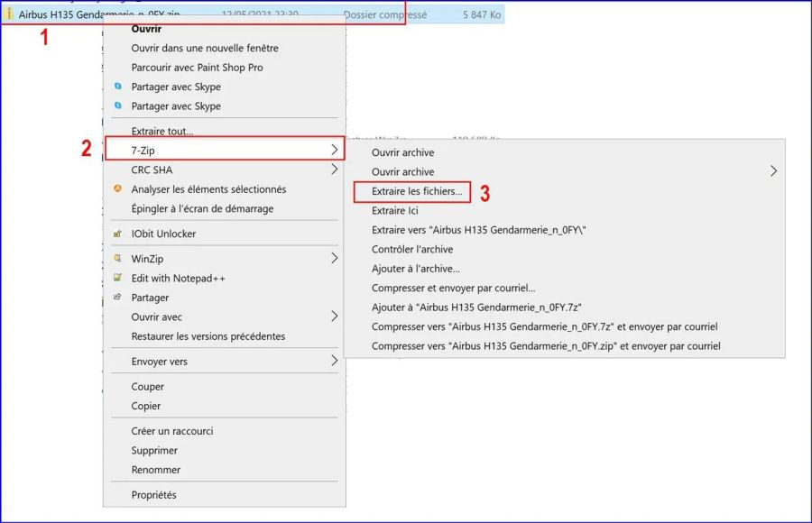This screenshot has height=523, width=812.
Task: Choose Parcourir avec Paint Shop Pro
Action: (x=197, y=68)
